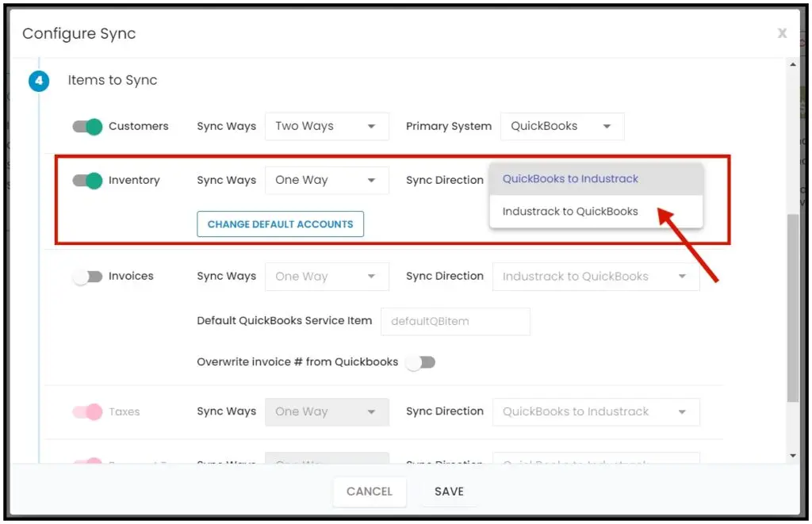
Task: Close the Configure Sync dialog with X
Action: pyautogui.click(x=782, y=33)
